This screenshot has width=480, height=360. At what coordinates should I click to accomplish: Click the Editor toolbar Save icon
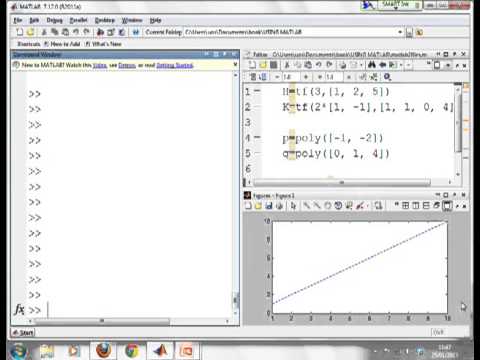(x=274, y=65)
